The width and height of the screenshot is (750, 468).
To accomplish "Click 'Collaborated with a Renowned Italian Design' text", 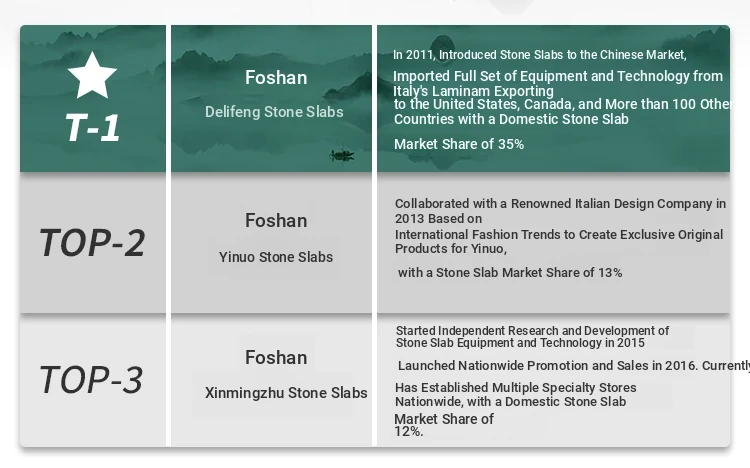I will (x=560, y=203).
